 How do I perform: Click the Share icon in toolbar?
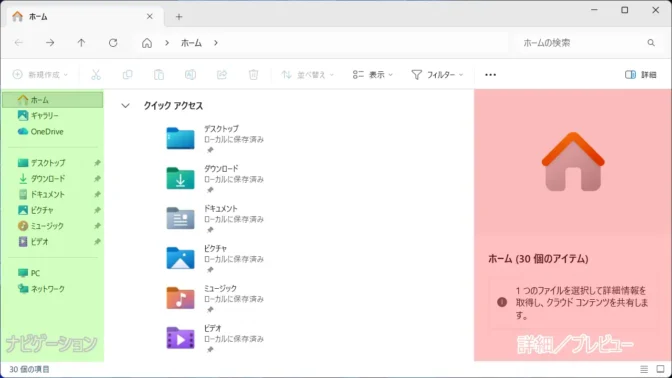(x=222, y=75)
